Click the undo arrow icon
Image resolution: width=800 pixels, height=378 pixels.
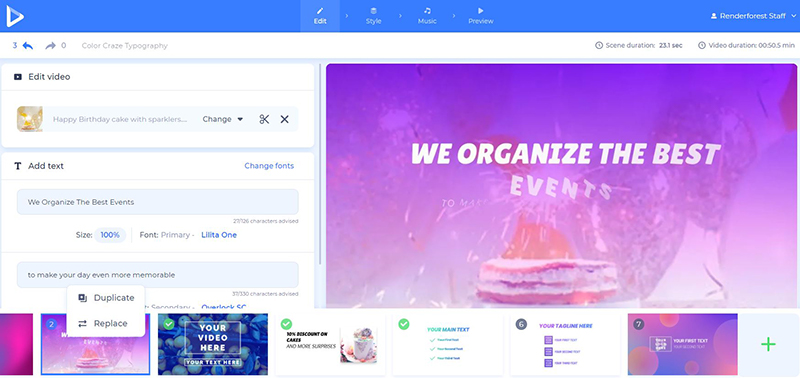[28, 45]
